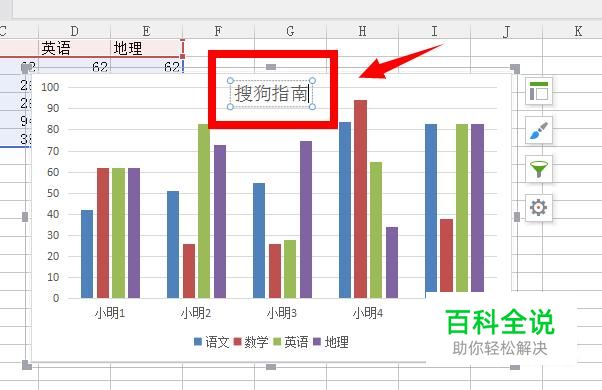602x390 pixels.
Task: Select the red 数学 bar for 小明4
Action: tap(361, 199)
